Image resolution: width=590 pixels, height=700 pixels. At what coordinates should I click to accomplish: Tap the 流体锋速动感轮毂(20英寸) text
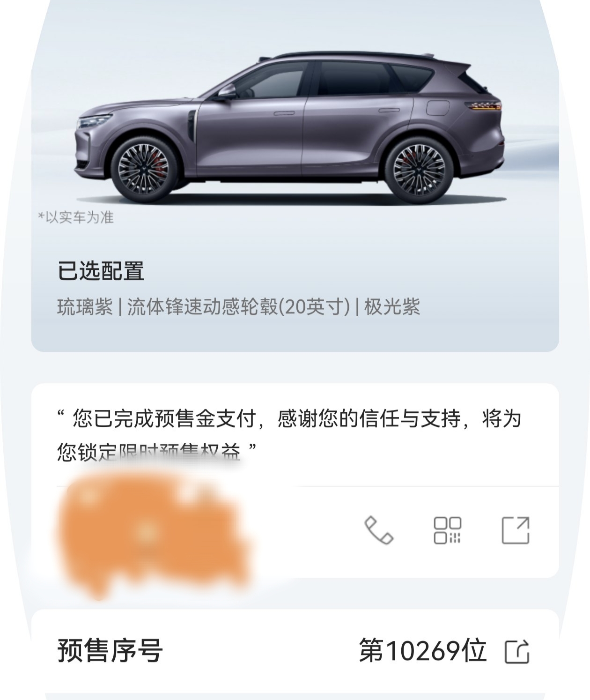tap(239, 307)
